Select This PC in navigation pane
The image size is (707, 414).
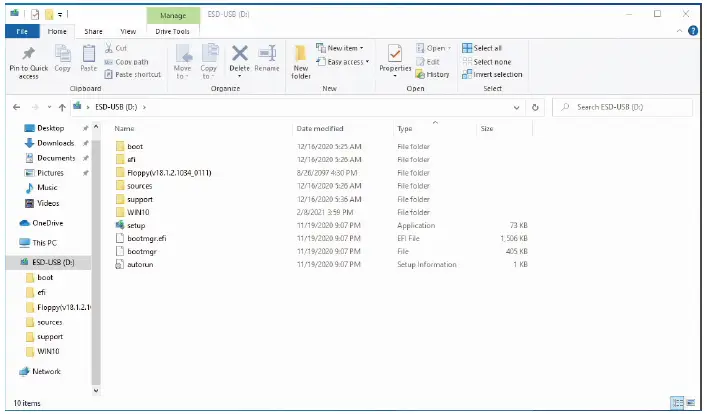44,243
